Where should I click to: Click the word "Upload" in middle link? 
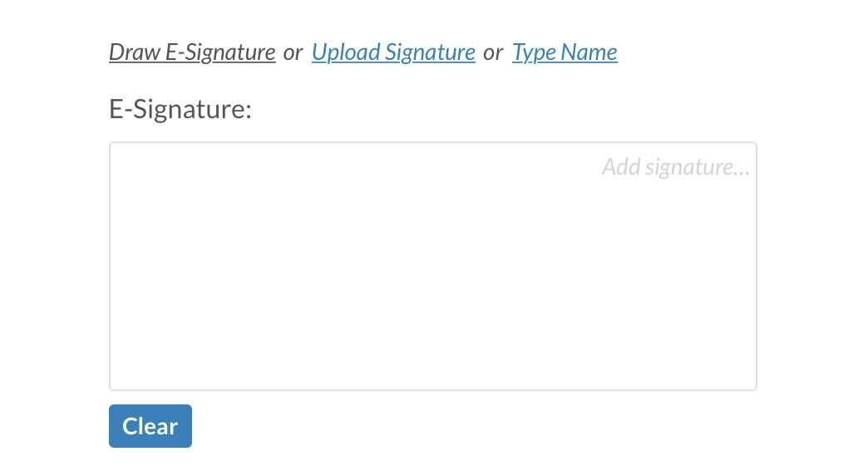[x=346, y=53]
